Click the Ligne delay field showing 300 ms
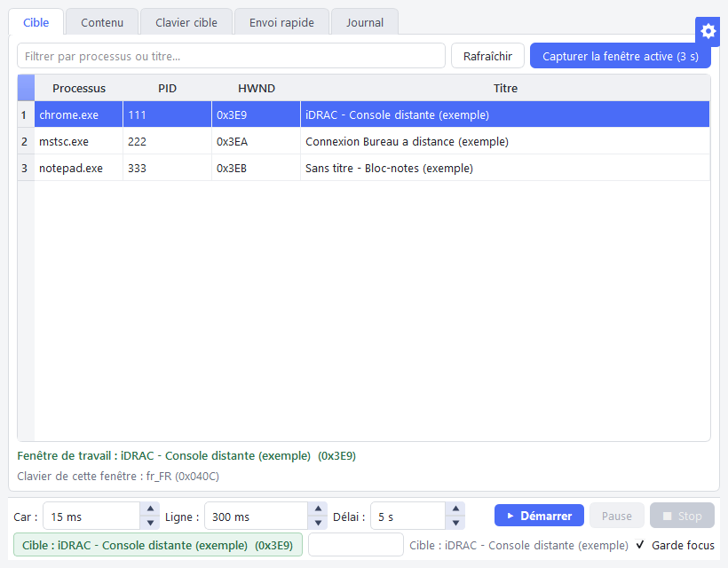This screenshot has width=728, height=568. (x=257, y=516)
